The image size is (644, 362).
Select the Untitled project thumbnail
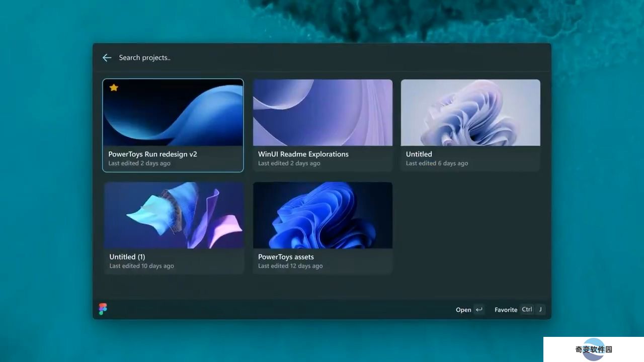pyautogui.click(x=470, y=113)
